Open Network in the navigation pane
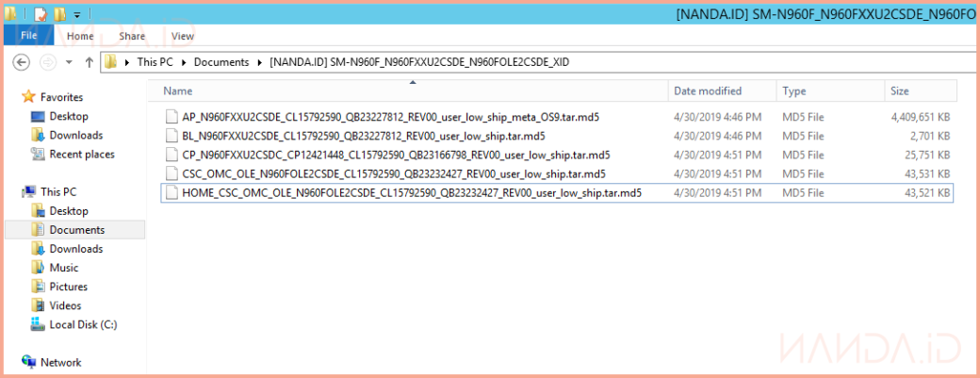This screenshot has height=378, width=980. tap(60, 362)
